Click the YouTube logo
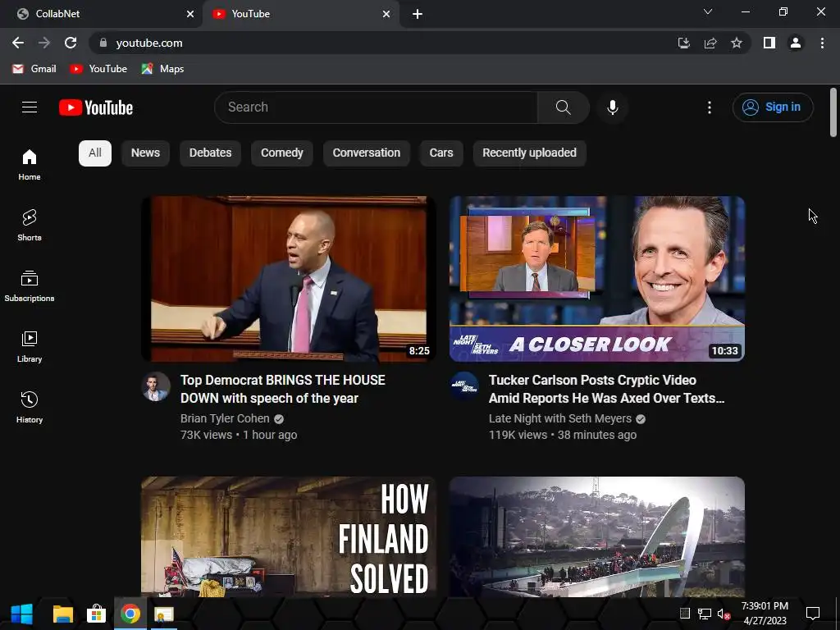This screenshot has width=840, height=630. 96,107
